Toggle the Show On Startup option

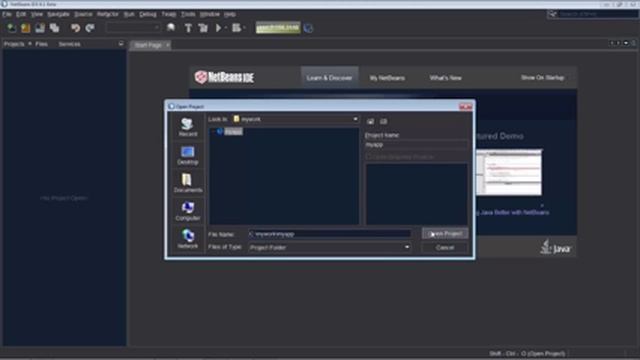pos(542,78)
